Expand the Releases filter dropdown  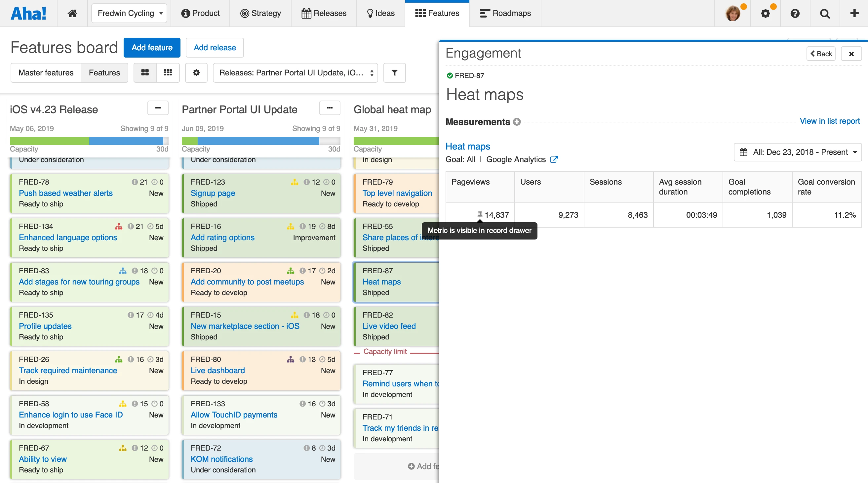[x=295, y=72]
